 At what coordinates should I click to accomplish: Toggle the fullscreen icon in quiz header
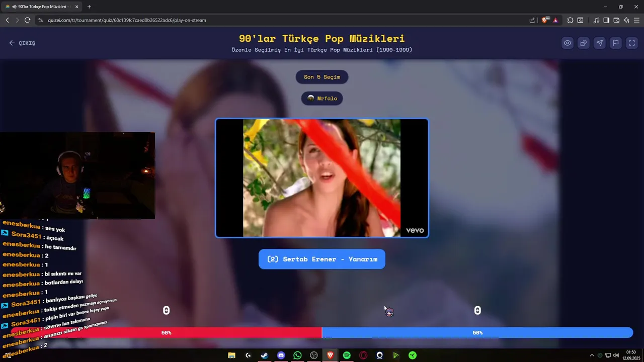point(632,43)
